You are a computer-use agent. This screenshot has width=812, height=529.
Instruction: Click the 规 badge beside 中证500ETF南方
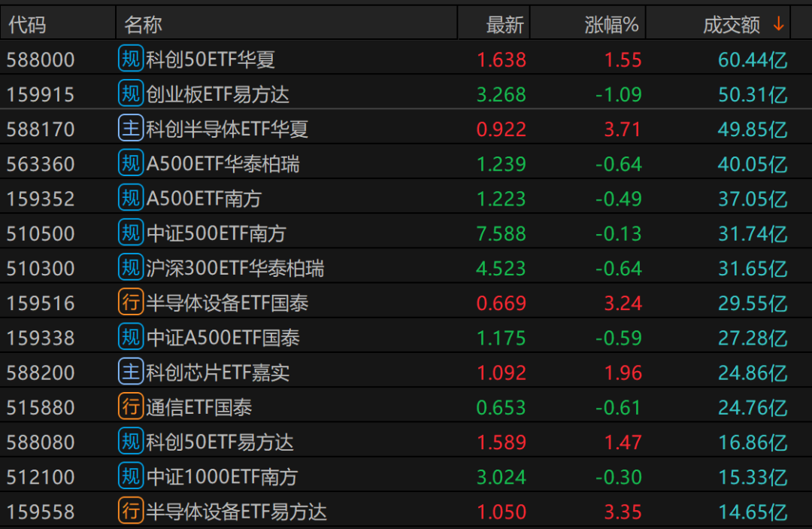pyautogui.click(x=131, y=232)
